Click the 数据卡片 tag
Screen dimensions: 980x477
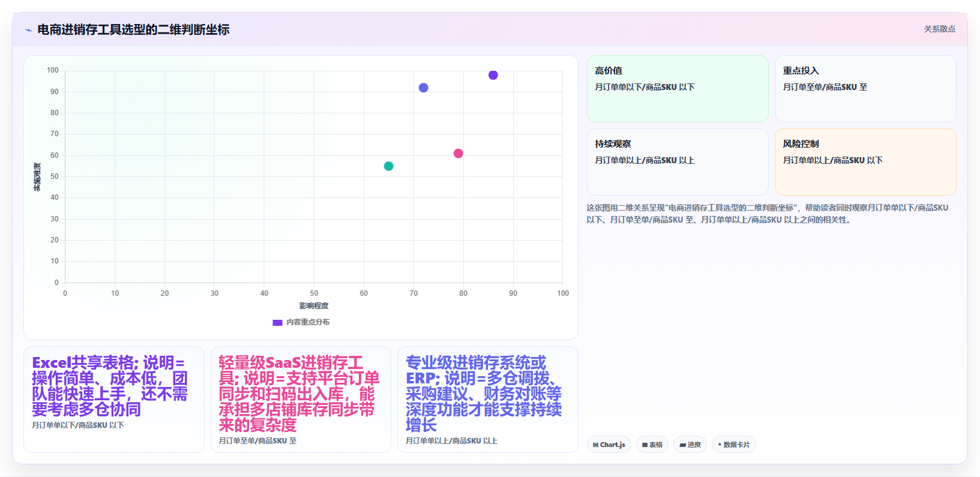click(733, 445)
